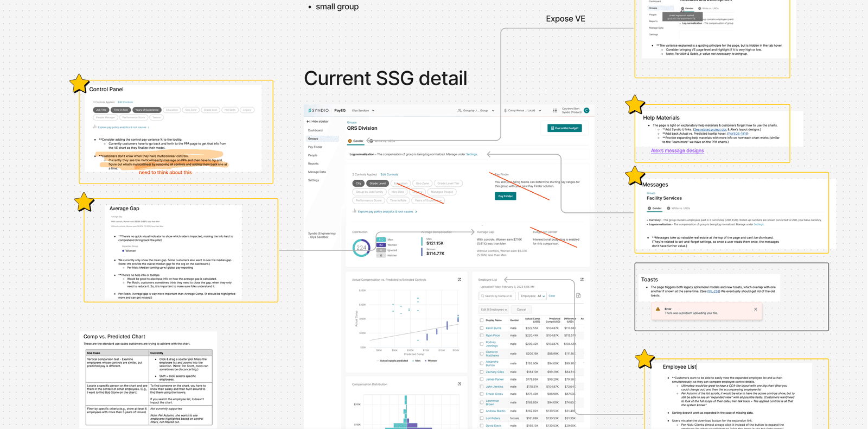
Task: Open the Olya Sandbox dropdown in the header
Action: (363, 111)
